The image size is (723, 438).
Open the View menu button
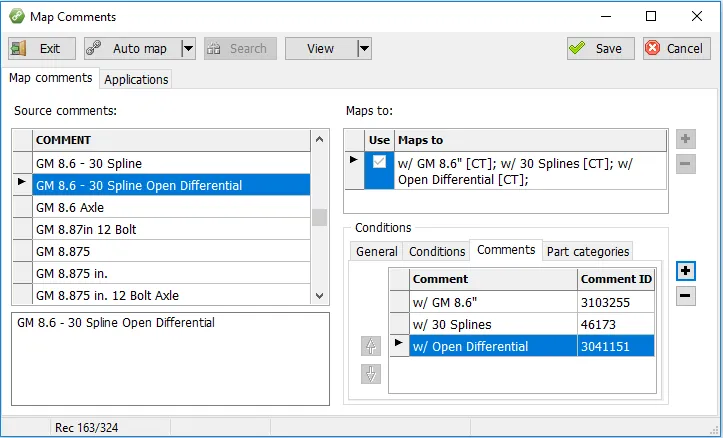[x=320, y=48]
